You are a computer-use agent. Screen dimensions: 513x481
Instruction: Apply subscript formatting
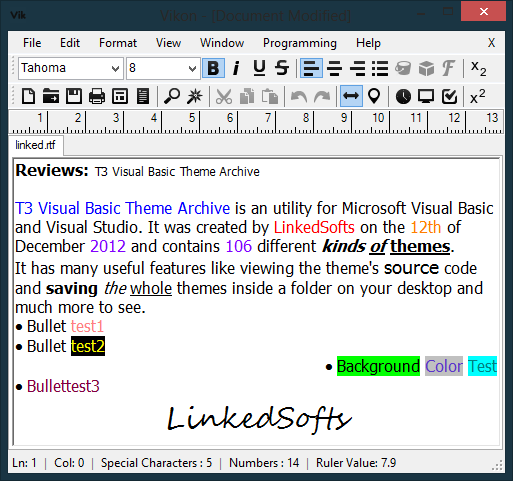(x=479, y=68)
